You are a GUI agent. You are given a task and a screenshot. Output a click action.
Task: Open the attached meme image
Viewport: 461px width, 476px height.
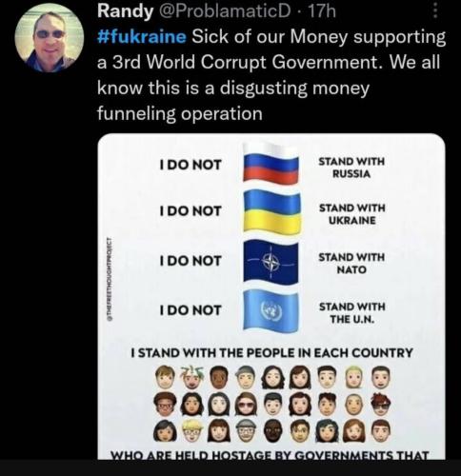[271, 296]
